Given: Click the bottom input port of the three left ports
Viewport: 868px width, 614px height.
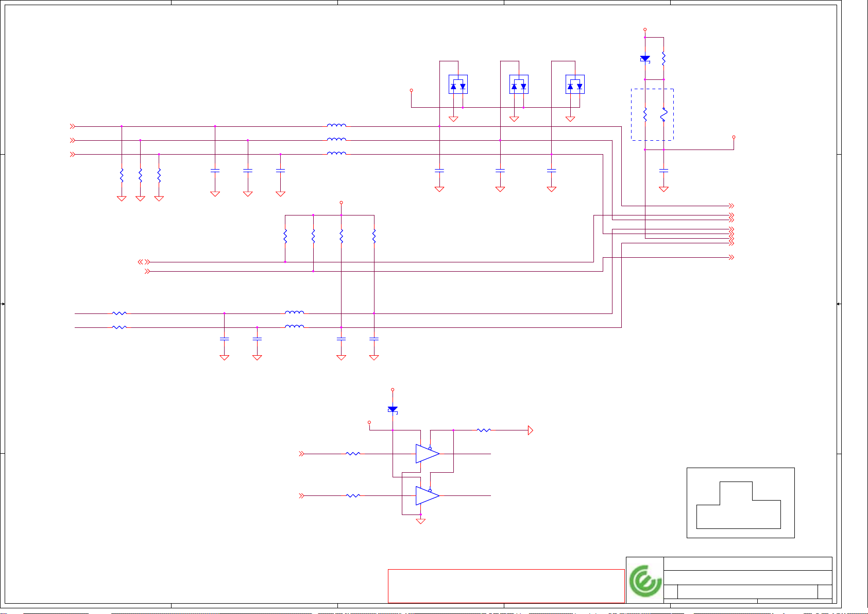Looking at the screenshot, I should [x=73, y=154].
